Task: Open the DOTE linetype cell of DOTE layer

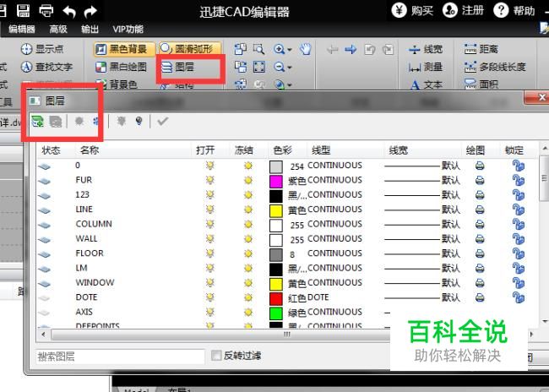Action: 318,297
